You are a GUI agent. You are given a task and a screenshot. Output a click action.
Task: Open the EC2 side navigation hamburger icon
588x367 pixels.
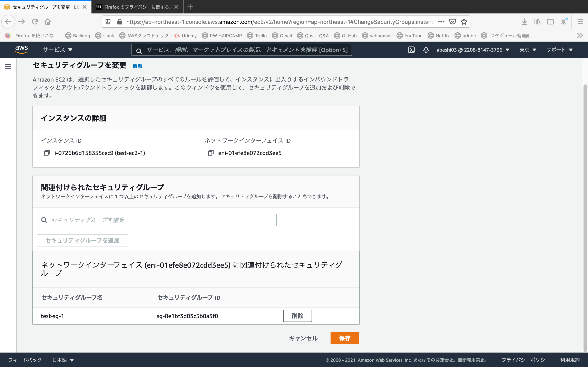(x=8, y=66)
